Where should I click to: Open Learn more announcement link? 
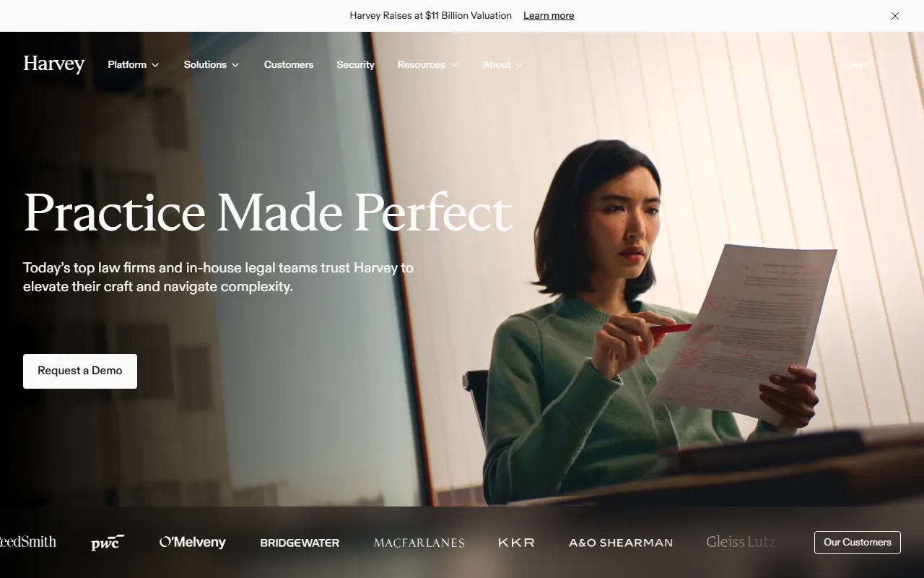(549, 16)
